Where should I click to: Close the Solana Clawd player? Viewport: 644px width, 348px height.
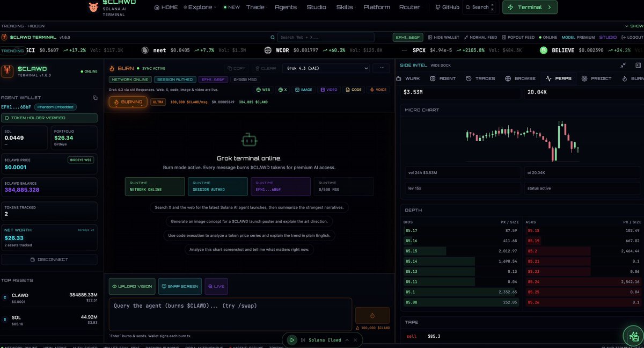(x=355, y=340)
